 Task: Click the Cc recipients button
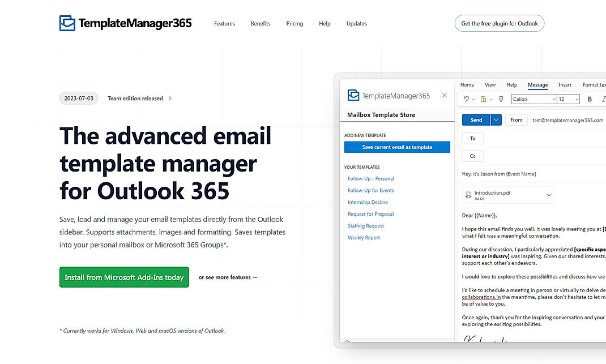(473, 156)
